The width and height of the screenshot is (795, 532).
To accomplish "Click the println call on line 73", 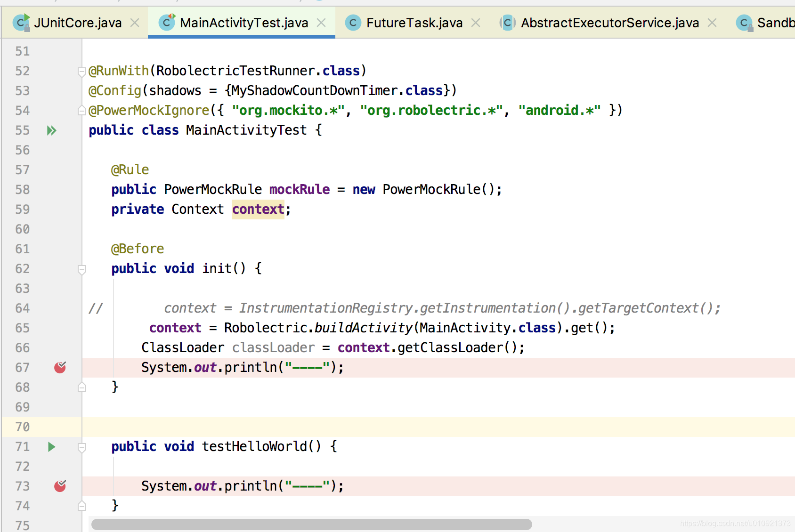I will [251, 486].
